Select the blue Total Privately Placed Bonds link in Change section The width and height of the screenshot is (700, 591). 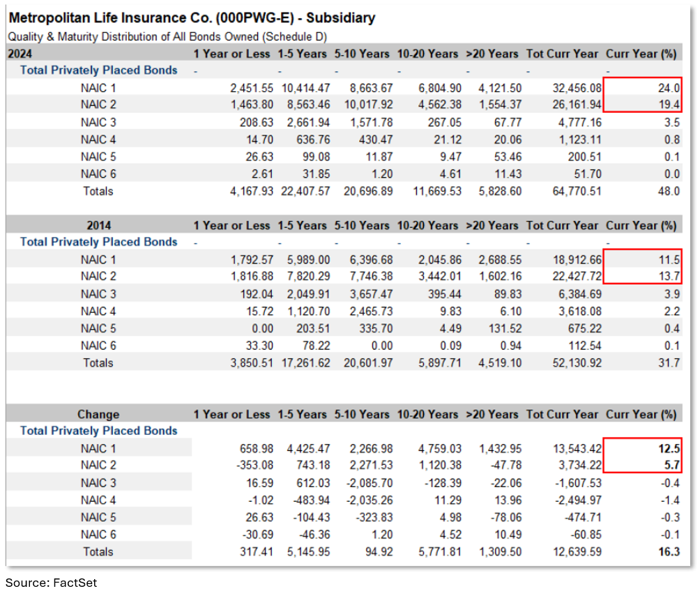click(97, 431)
